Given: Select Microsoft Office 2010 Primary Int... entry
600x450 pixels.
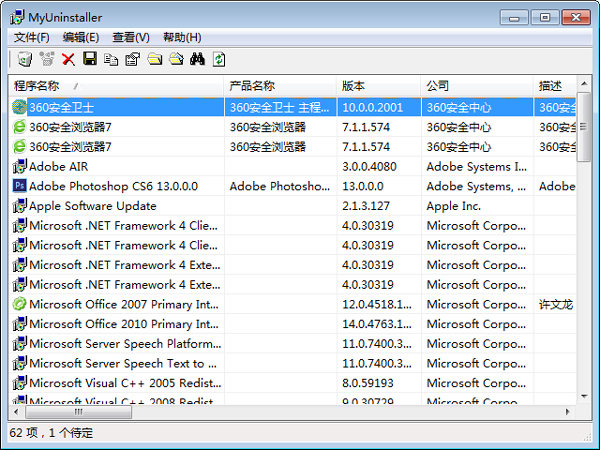Looking at the screenshot, I should tap(124, 324).
